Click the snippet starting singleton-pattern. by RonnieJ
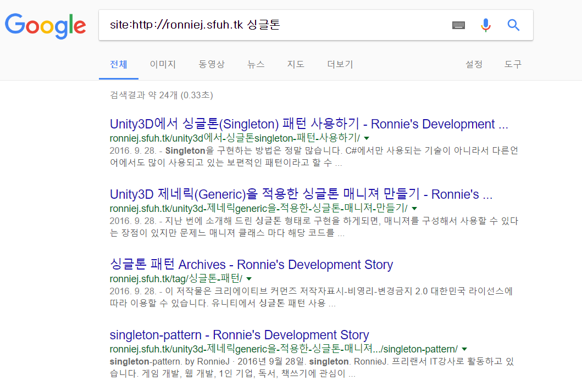The image size is (582, 392). click(312, 367)
